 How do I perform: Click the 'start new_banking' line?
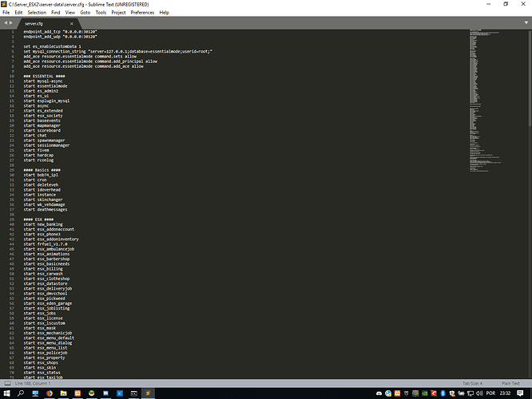pyautogui.click(x=43, y=224)
